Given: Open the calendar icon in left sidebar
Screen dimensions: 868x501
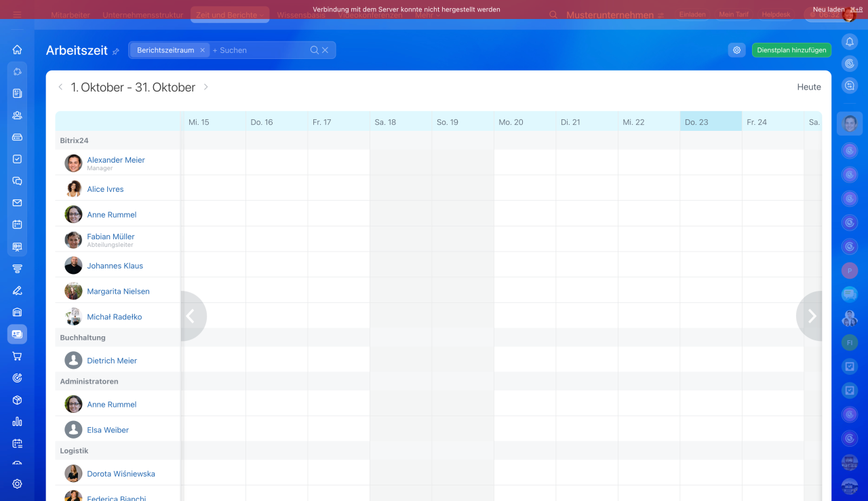Looking at the screenshot, I should [x=17, y=224].
